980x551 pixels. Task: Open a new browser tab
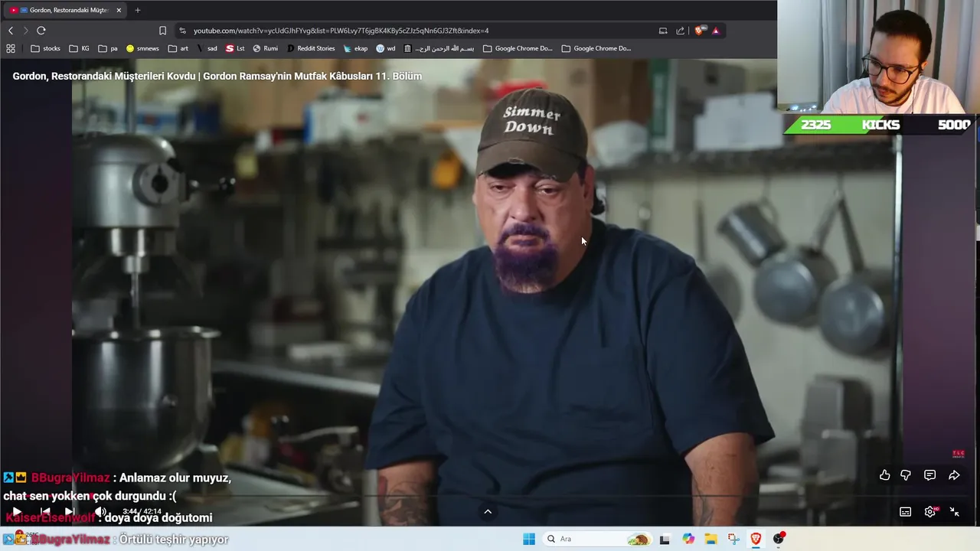coord(138,10)
